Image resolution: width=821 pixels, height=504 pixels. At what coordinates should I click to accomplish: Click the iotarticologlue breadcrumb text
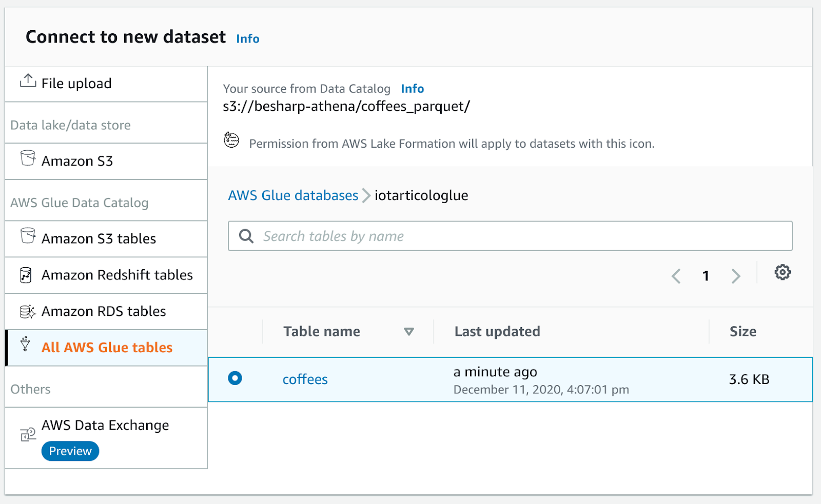point(421,195)
